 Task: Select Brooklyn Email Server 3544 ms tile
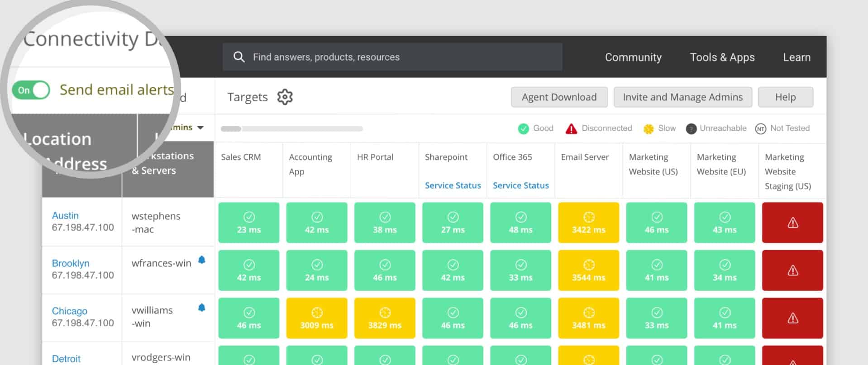(x=589, y=270)
